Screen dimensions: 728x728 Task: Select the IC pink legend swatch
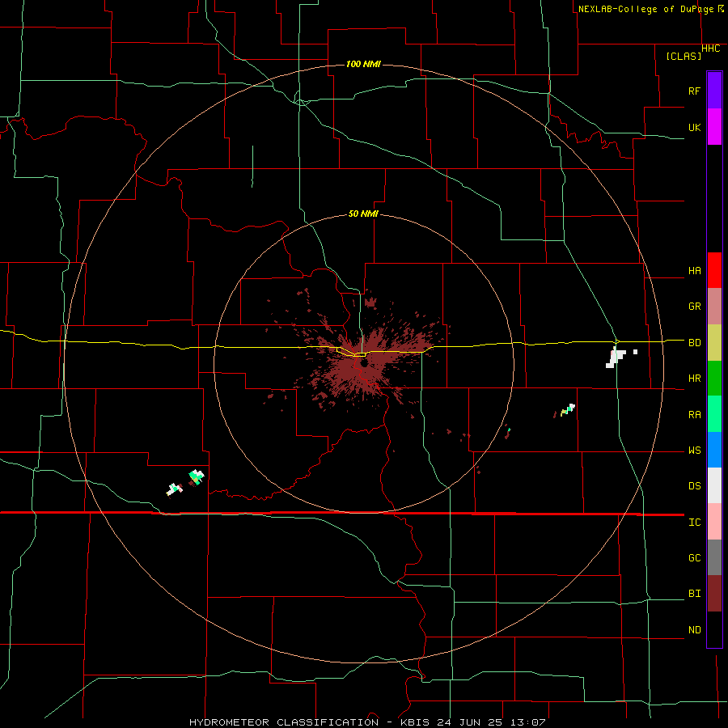coord(714,522)
